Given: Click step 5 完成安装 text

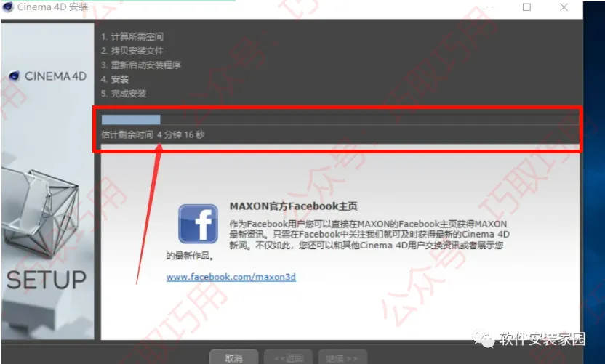Looking at the screenshot, I should coord(124,94).
